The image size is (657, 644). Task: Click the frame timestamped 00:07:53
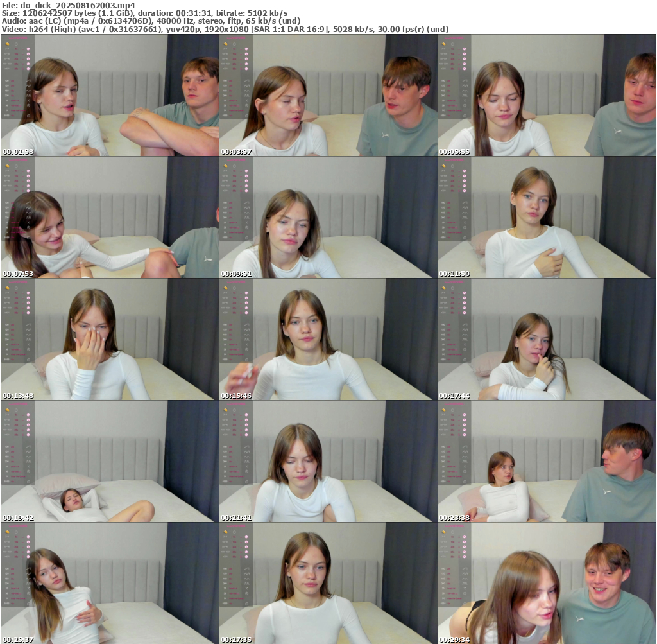click(110, 217)
